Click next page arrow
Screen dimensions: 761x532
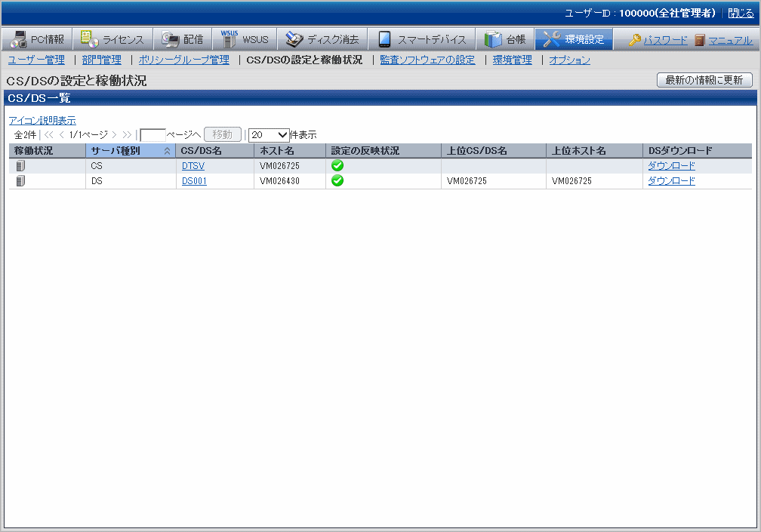[114, 135]
